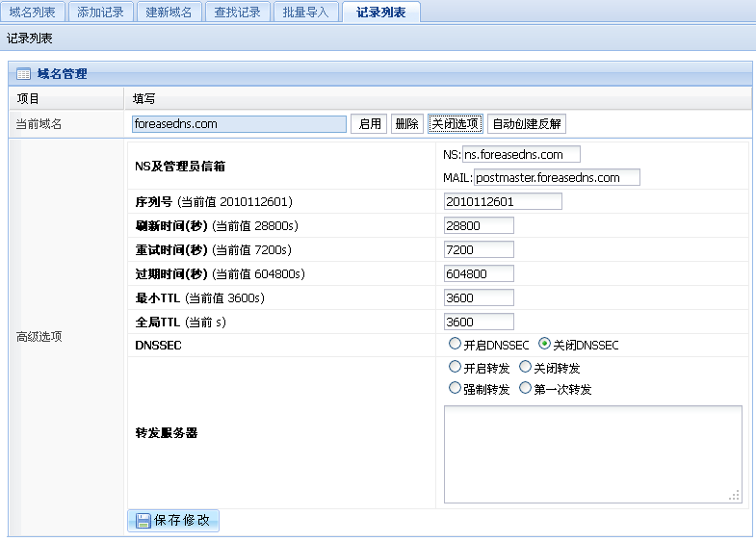756x542 pixels.
Task: Select 第一次转发 radio button
Action: click(525, 388)
